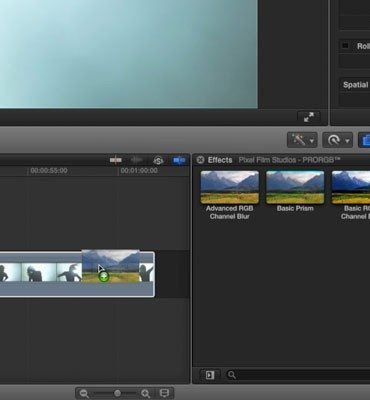
Task: Click the Advanced RGB Channel Blur label
Action: click(229, 212)
